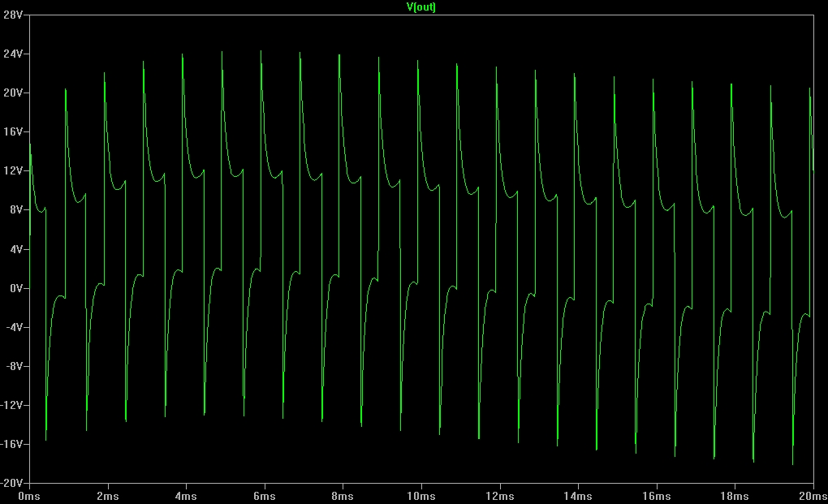Screen dimensions: 828x504
Task: Click the -4V vertical axis label
Action: point(15,327)
